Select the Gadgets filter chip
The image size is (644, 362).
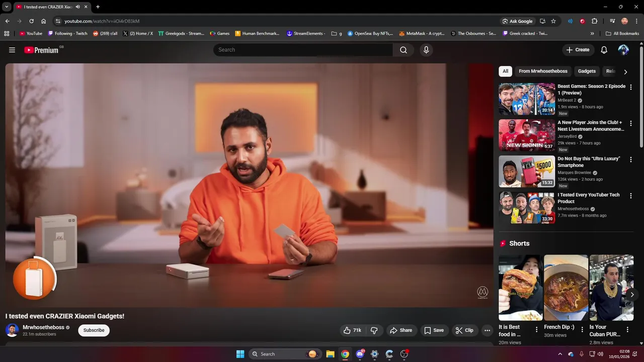[587, 71]
